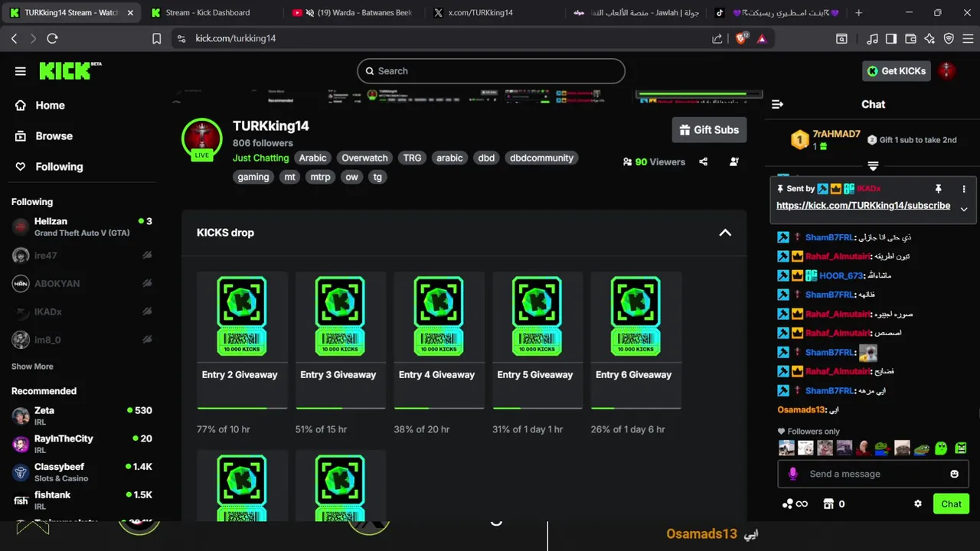
Task: Open the tab search icon in toolbar
Action: tap(841, 38)
